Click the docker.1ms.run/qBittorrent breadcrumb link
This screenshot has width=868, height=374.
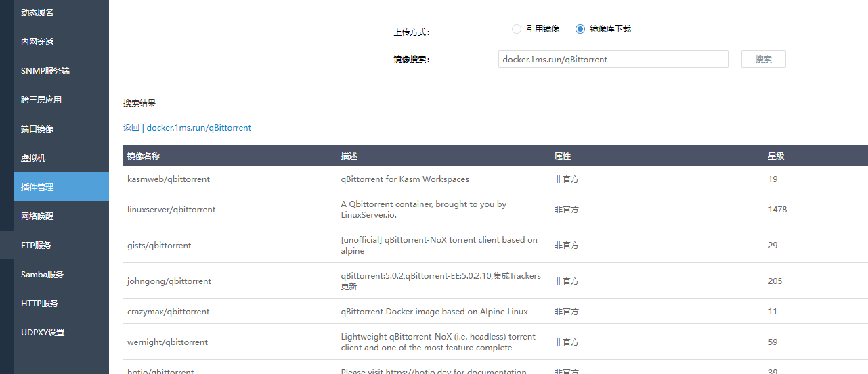tap(199, 128)
